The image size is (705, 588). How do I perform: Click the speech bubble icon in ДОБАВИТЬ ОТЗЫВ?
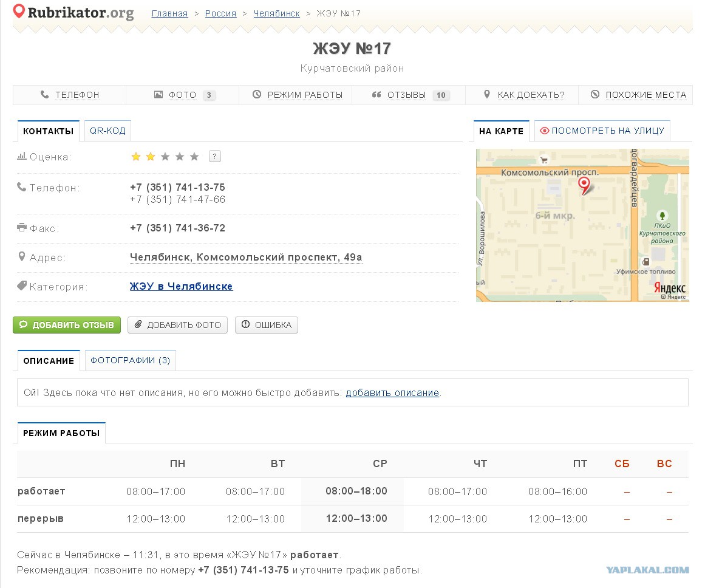24,324
